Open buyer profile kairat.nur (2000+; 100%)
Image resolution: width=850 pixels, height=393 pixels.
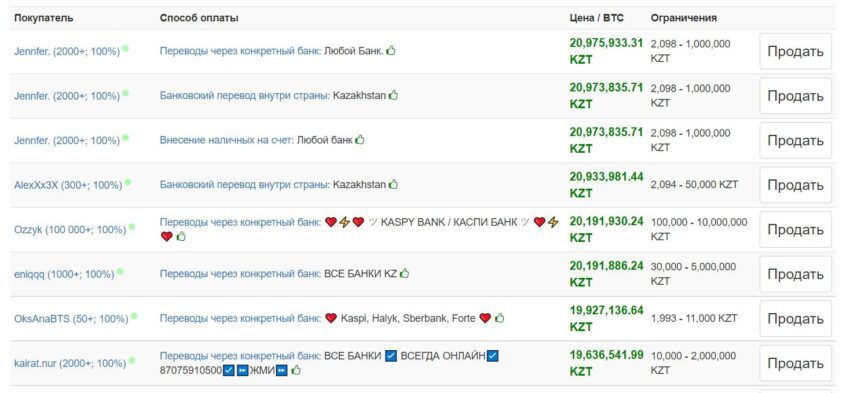70,363
